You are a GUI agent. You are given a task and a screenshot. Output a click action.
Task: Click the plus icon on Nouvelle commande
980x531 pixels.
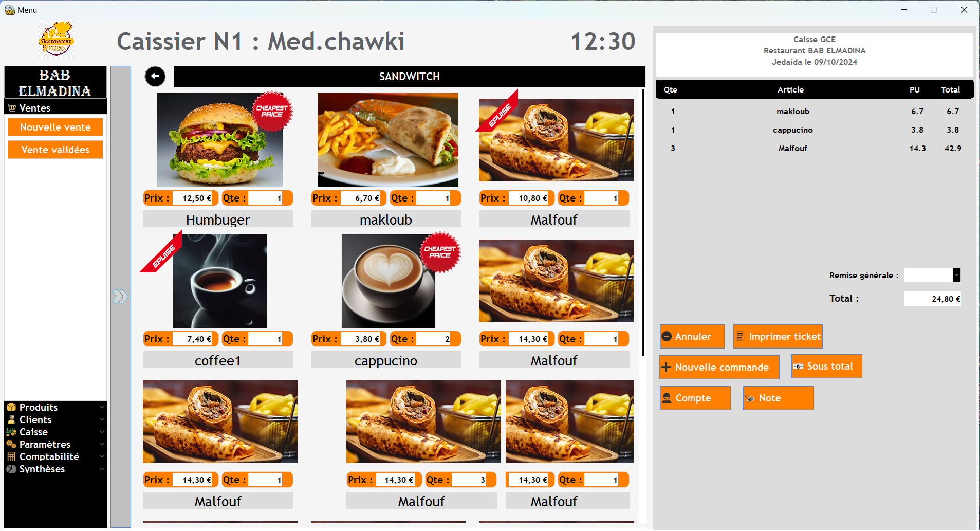click(x=666, y=368)
